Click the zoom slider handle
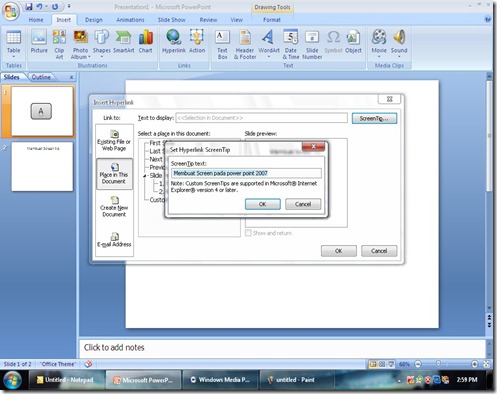 pyautogui.click(x=438, y=364)
